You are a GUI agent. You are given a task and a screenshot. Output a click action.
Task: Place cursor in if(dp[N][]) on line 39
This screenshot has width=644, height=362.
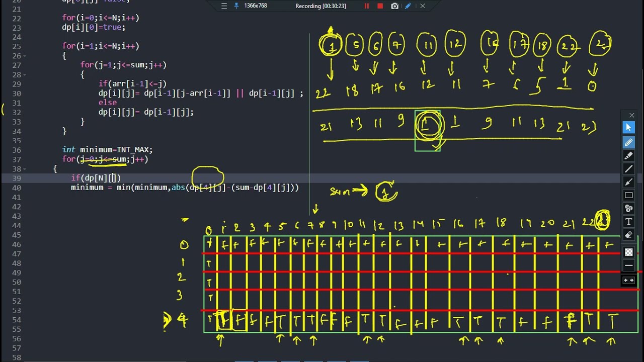pos(96,178)
